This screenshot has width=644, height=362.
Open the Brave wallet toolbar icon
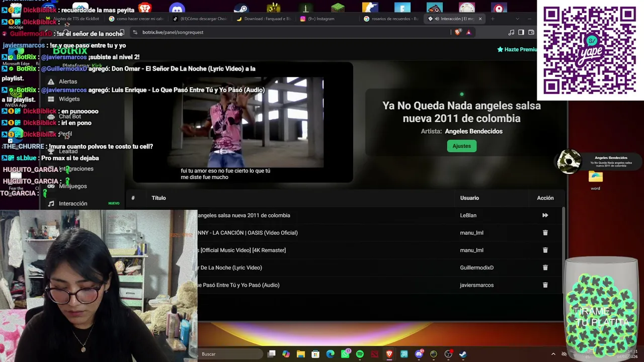click(531, 32)
